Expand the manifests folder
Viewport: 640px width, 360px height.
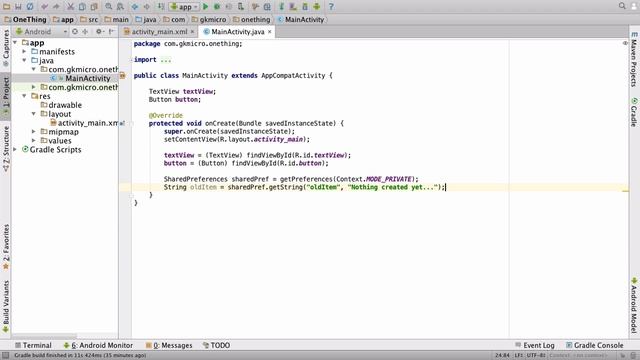tap(24, 51)
